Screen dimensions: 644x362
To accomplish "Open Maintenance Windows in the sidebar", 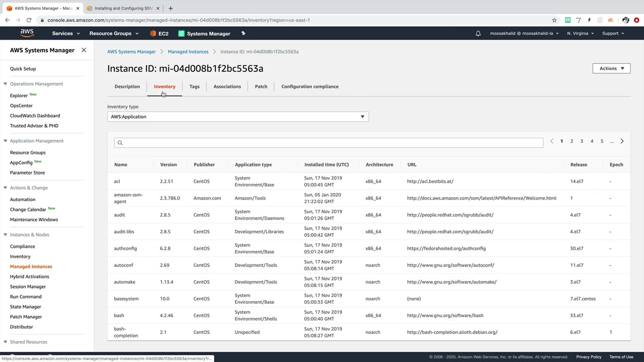I will pyautogui.click(x=34, y=220).
